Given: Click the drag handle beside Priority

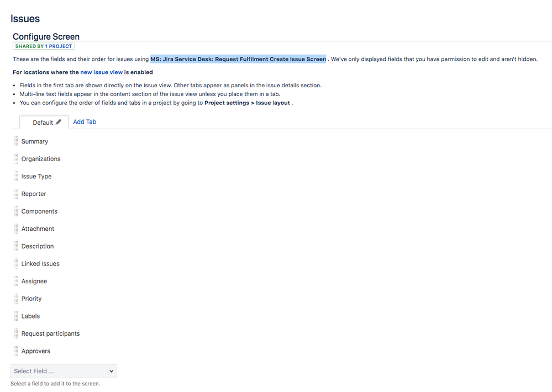Looking at the screenshot, I should tap(16, 298).
